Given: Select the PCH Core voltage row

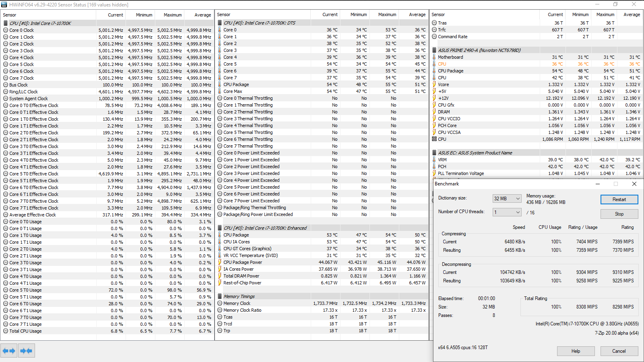Looking at the screenshot, I should coord(537,125).
